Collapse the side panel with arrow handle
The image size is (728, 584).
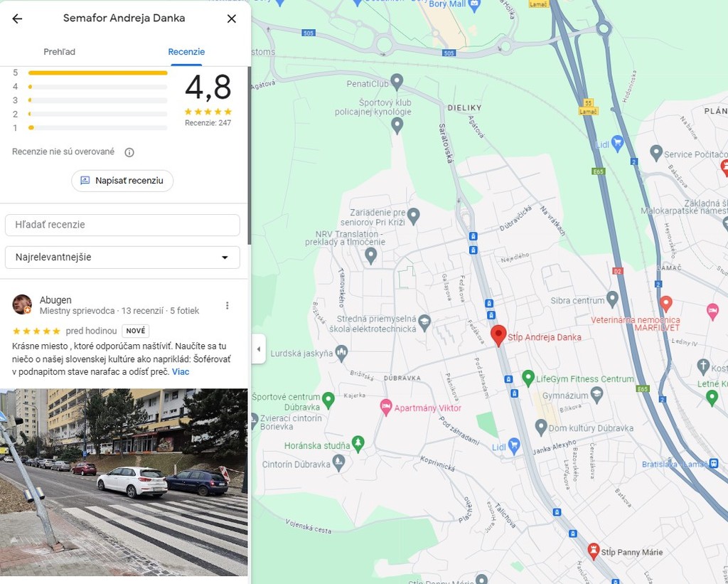pyautogui.click(x=258, y=349)
